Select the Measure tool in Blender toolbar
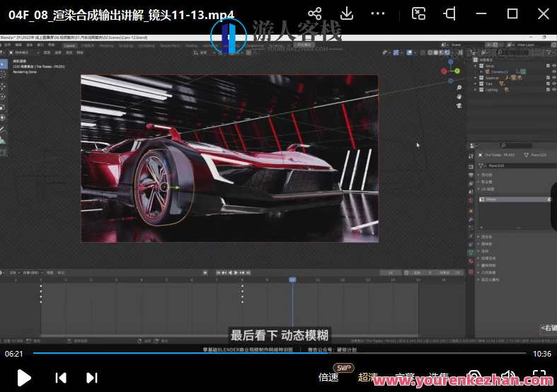Viewport: 557px width, 392px height. tap(4, 140)
